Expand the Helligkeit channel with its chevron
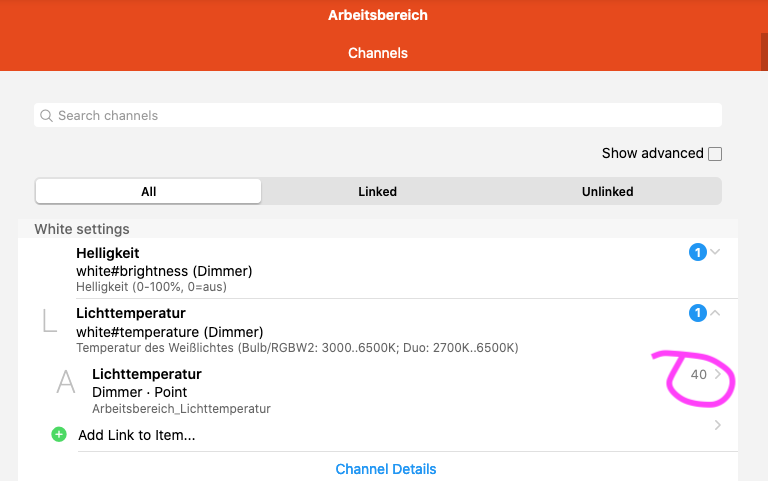 click(715, 252)
